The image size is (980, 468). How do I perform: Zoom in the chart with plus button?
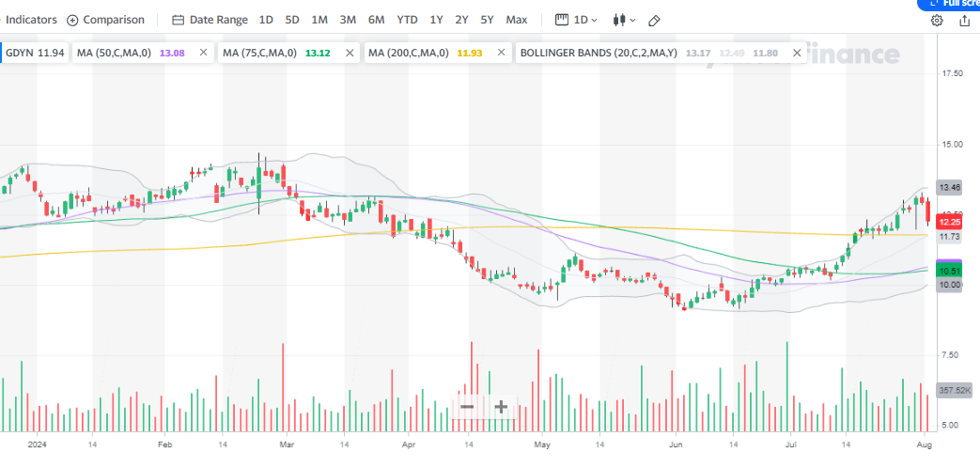click(x=502, y=407)
